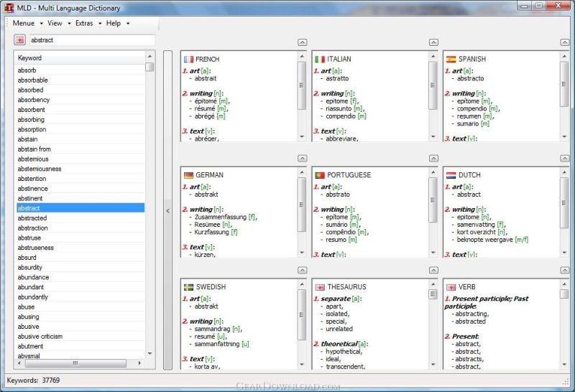
Task: Collapse the Spanish panel with its chevron
Action: tap(565, 42)
